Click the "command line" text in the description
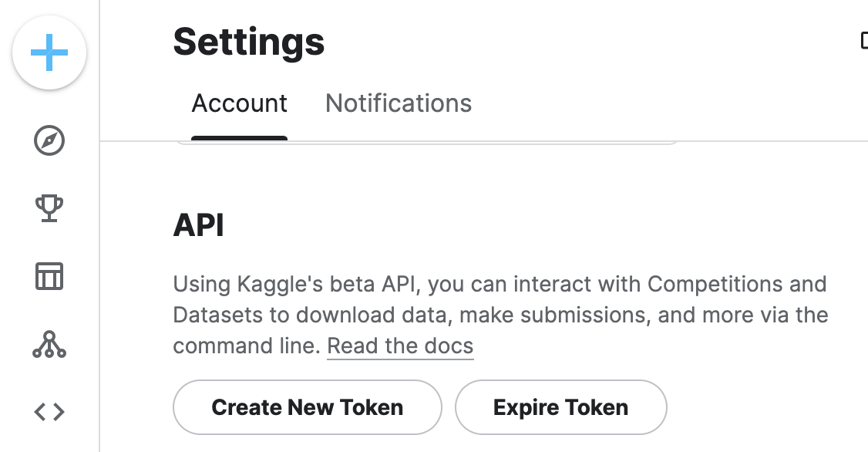This screenshot has height=452, width=868. (244, 346)
